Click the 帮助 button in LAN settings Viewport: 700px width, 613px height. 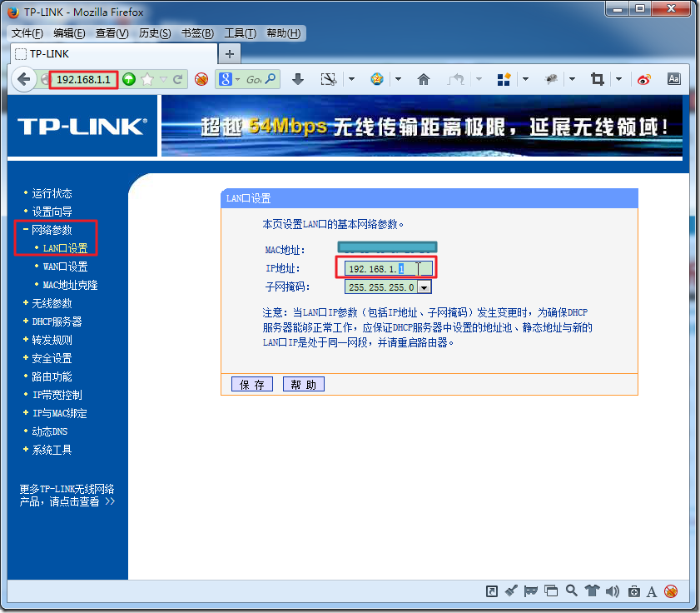[x=304, y=384]
